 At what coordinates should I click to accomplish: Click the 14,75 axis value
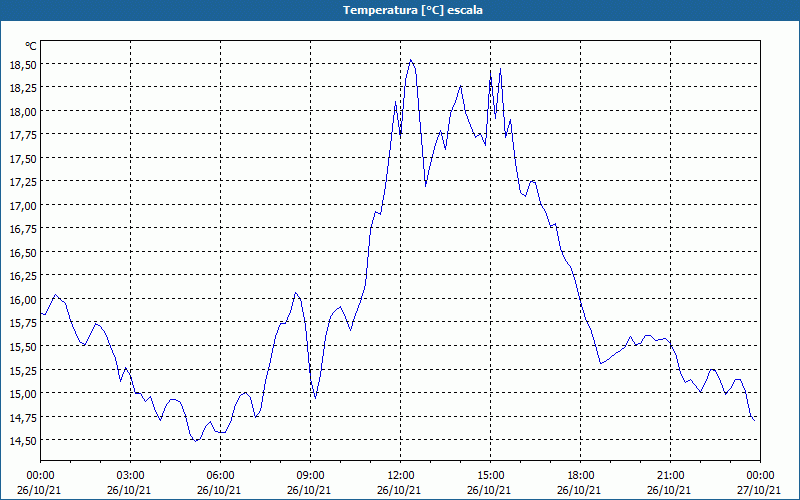(x=23, y=417)
